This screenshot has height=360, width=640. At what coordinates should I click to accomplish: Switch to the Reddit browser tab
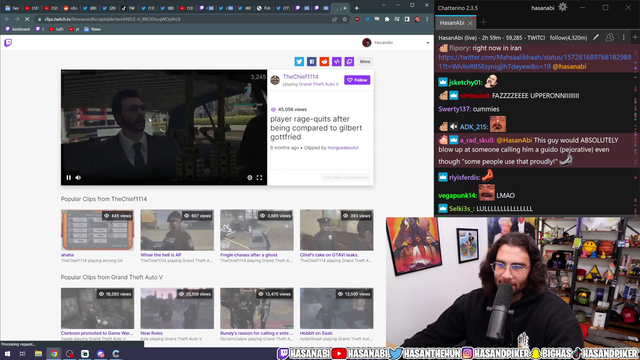[x=70, y=8]
